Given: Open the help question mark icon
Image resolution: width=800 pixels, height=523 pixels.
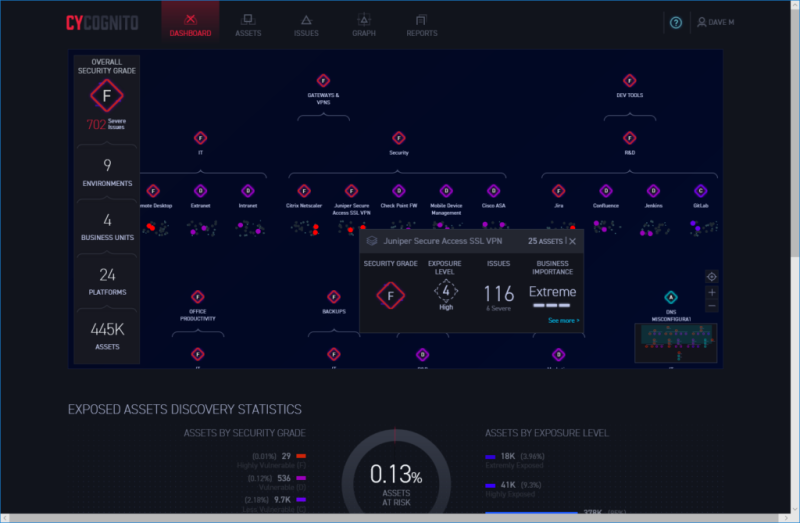Looking at the screenshot, I should point(676,22).
